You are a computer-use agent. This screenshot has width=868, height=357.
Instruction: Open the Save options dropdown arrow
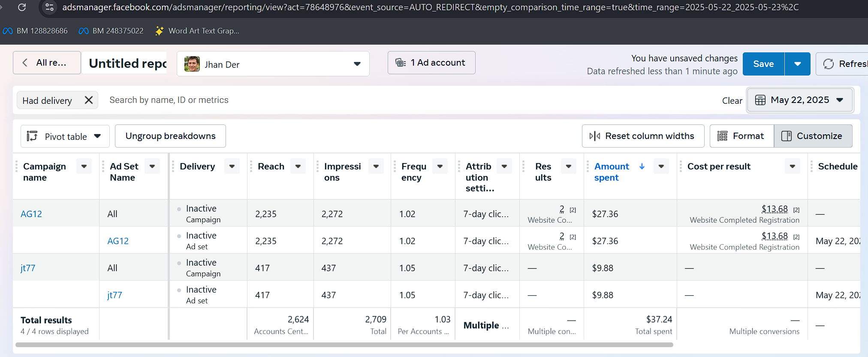coord(797,64)
